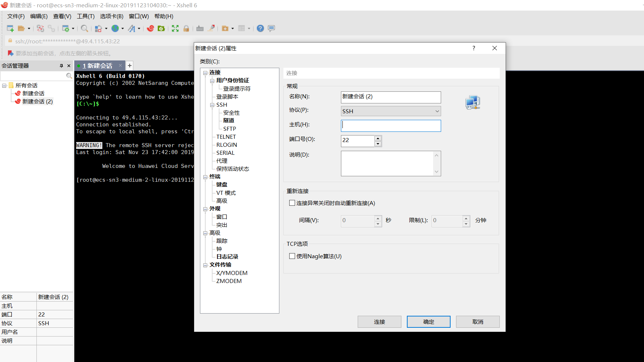The image size is (644, 362).
Task: Click the keyboard mapping toolbar icon
Action: (x=200, y=28)
